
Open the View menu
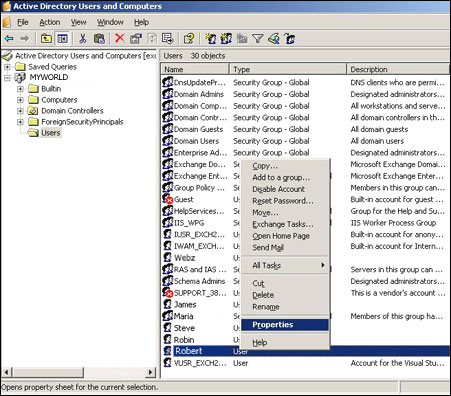(x=78, y=22)
